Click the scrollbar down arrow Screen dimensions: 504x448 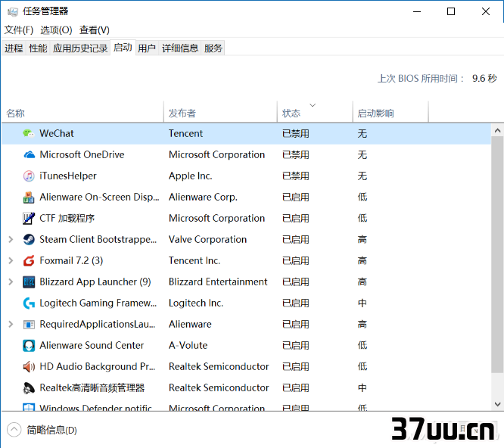(x=498, y=404)
